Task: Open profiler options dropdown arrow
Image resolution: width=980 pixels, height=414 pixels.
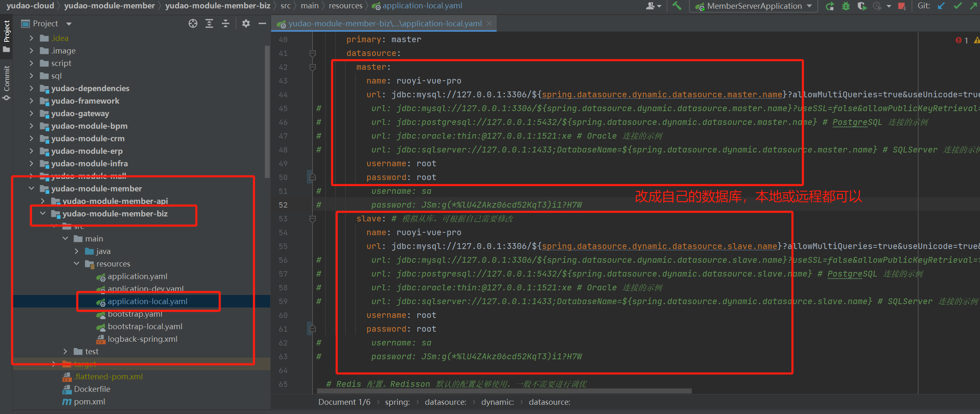Action: click(889, 6)
